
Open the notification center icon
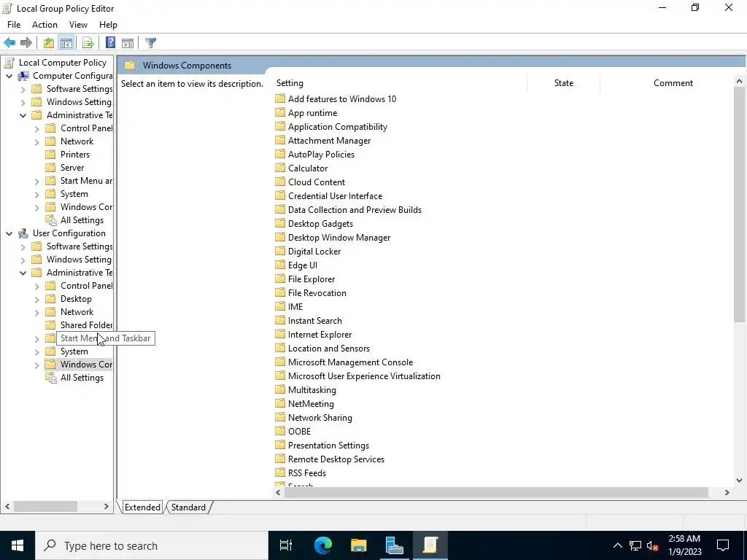tap(723, 545)
